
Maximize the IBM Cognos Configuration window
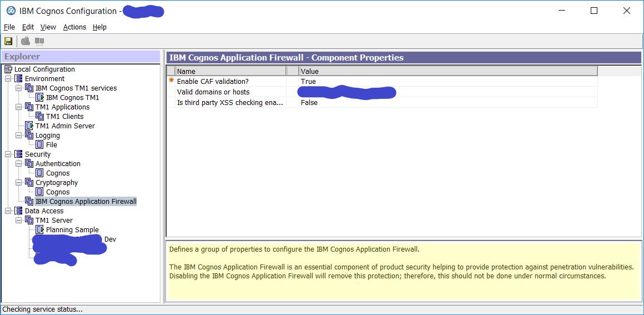click(594, 11)
